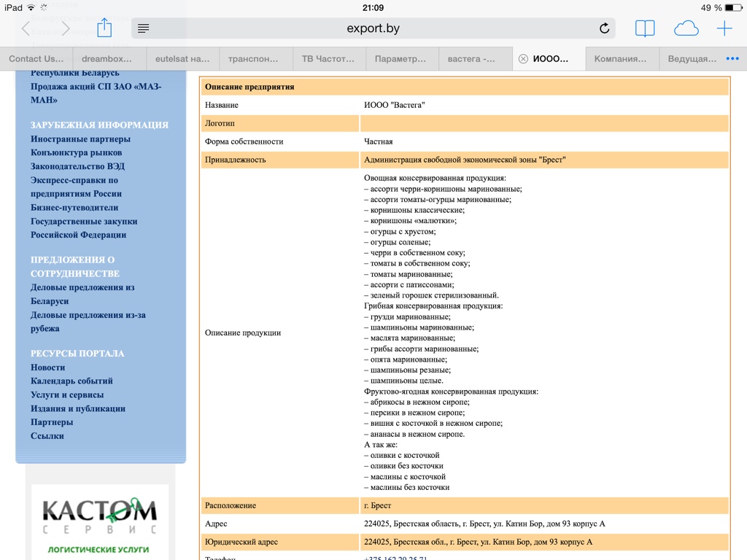Image resolution: width=747 pixels, height=560 pixels.
Task: Tap the РЕСУРСЫ ПОРТАЛА sidebar heading
Action: pos(77,354)
